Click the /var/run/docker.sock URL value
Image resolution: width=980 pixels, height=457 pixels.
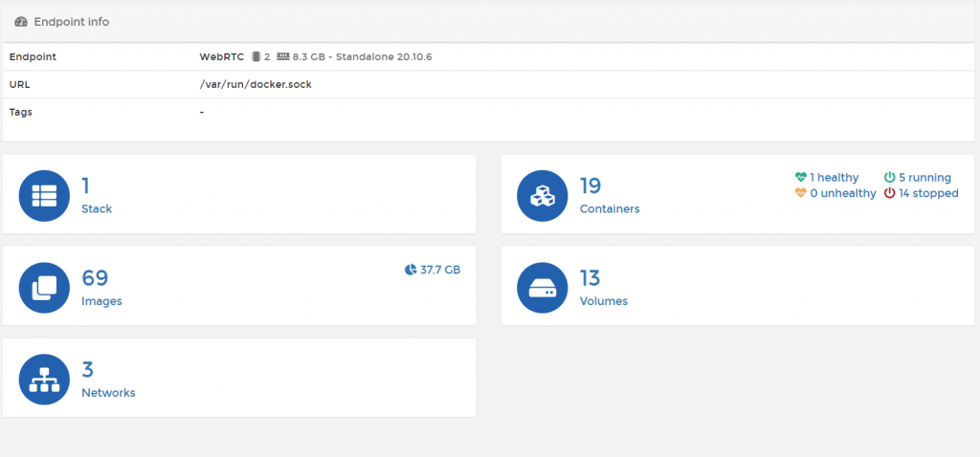[x=256, y=84]
